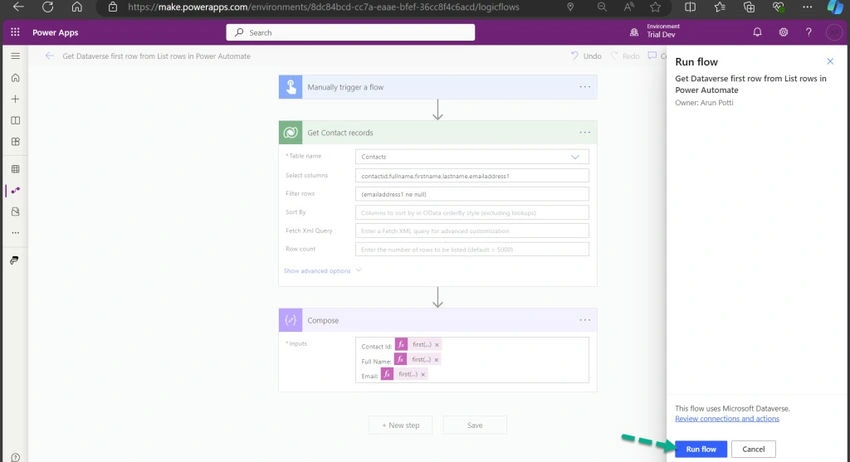Image resolution: width=850 pixels, height=462 pixels.
Task: Add page to favorites with the star icon
Action: (x=655, y=7)
